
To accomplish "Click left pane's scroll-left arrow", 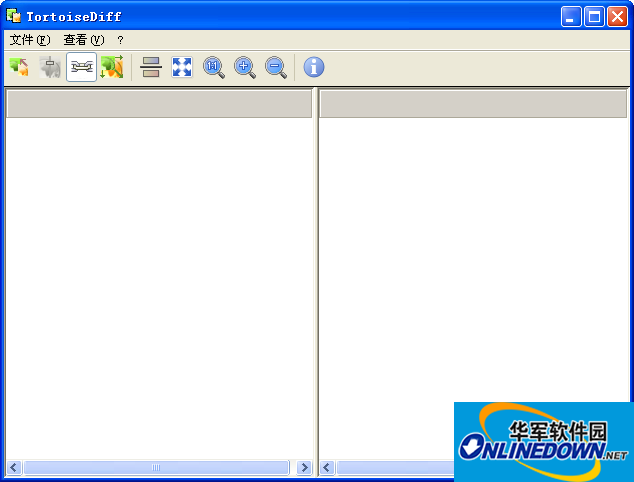I will 14,468.
